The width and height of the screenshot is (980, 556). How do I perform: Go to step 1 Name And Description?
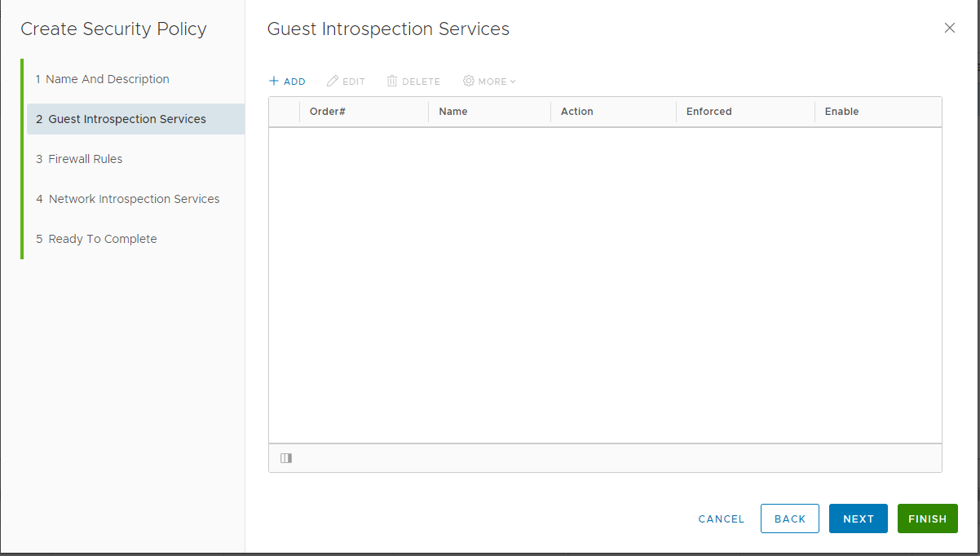click(103, 79)
